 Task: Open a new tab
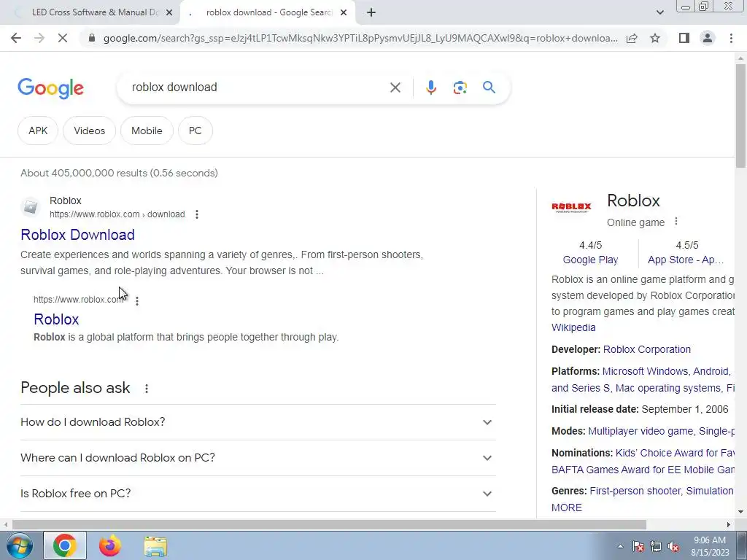[x=371, y=13]
